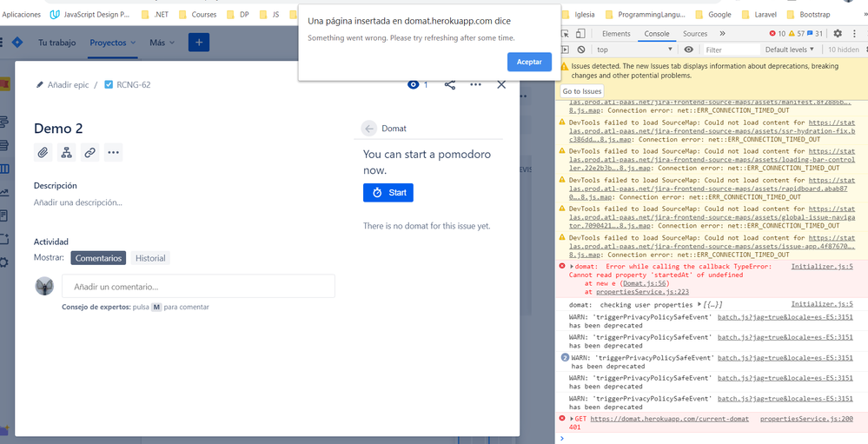Toggle the console sidebar show icon
Viewport: 868px width, 444px height.
pos(564,50)
